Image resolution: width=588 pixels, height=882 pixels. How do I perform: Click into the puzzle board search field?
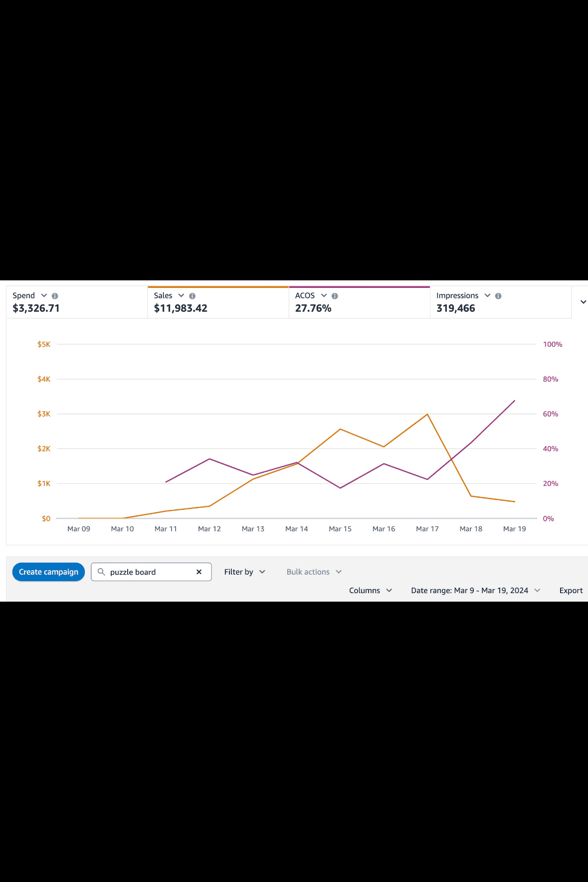click(x=150, y=572)
